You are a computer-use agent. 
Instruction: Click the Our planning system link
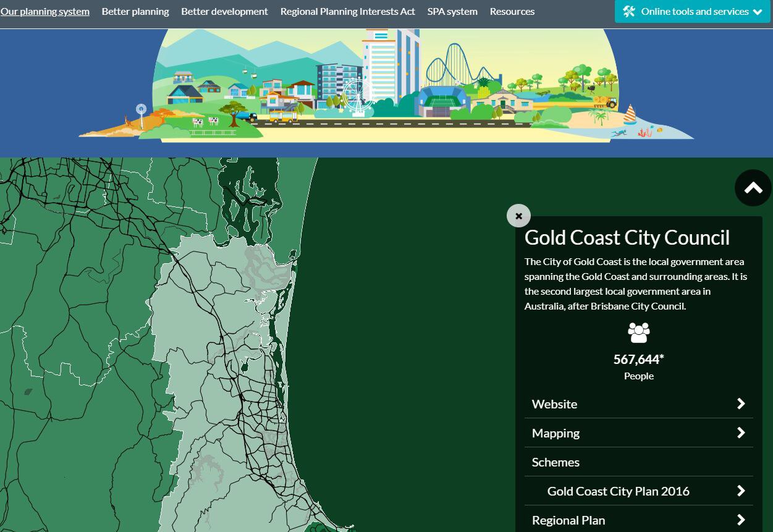coord(44,11)
